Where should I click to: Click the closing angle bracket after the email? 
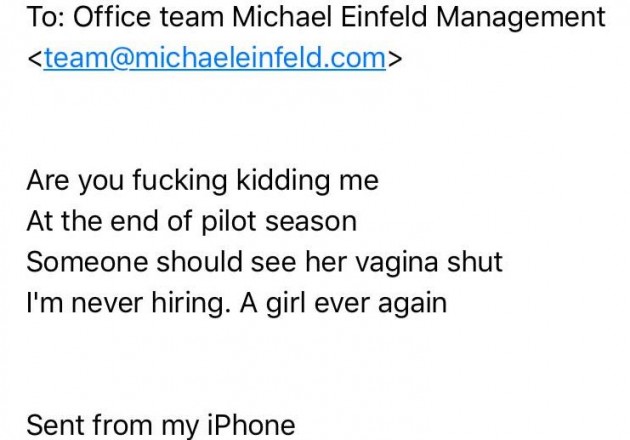[x=395, y=59]
